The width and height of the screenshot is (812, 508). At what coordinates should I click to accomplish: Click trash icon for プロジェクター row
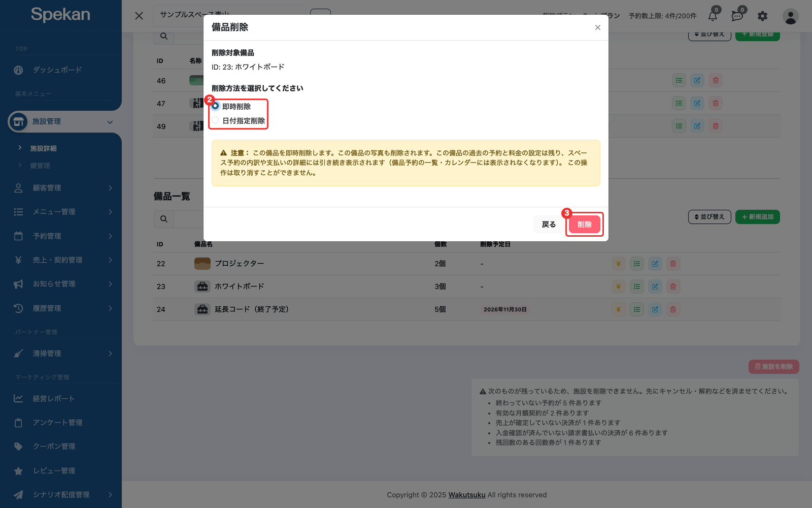pyautogui.click(x=673, y=264)
